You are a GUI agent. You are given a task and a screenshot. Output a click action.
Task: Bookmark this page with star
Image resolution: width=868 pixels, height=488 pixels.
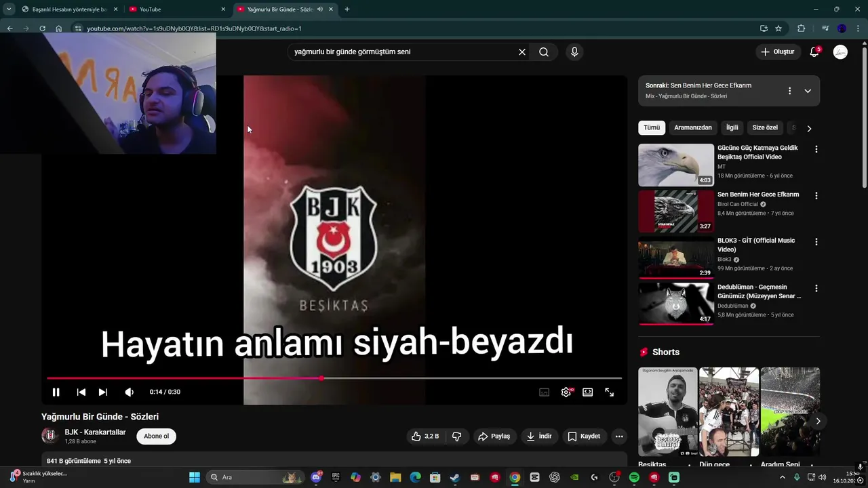coord(778,28)
